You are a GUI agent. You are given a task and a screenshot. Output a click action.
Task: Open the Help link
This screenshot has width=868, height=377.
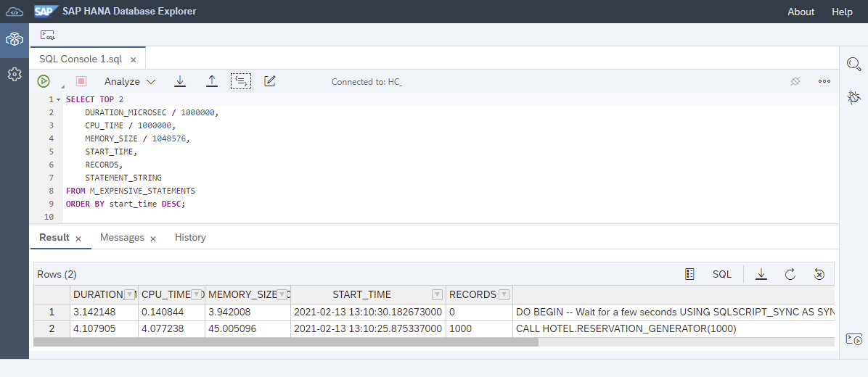click(x=842, y=12)
